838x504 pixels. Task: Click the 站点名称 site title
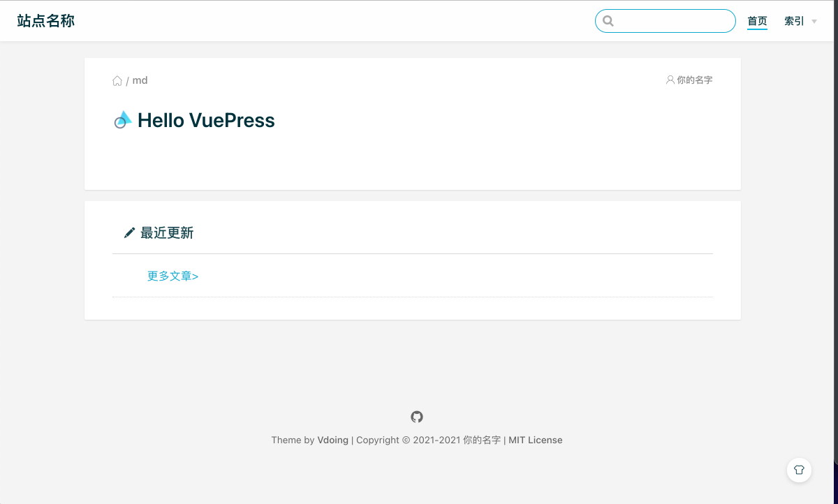coord(46,21)
